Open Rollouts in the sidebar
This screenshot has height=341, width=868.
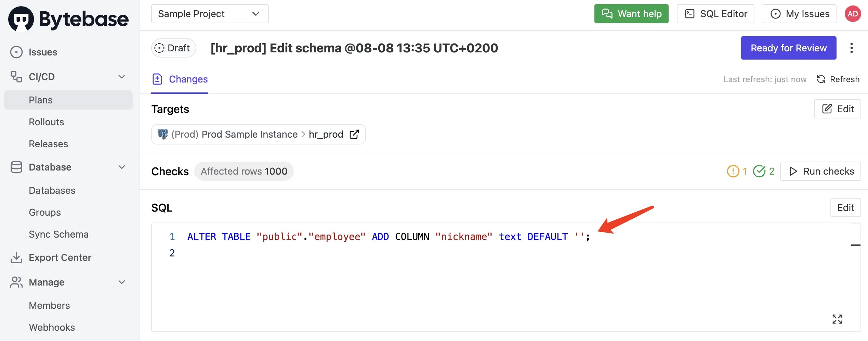tap(47, 122)
